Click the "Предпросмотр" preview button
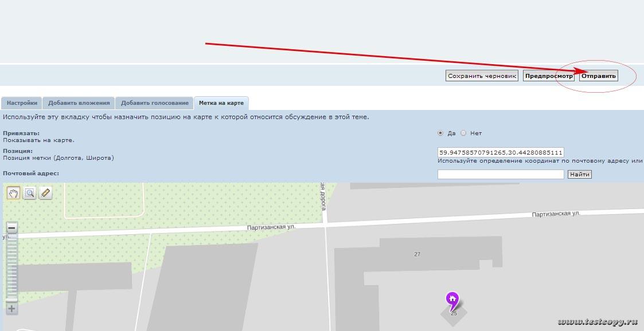 click(x=549, y=76)
